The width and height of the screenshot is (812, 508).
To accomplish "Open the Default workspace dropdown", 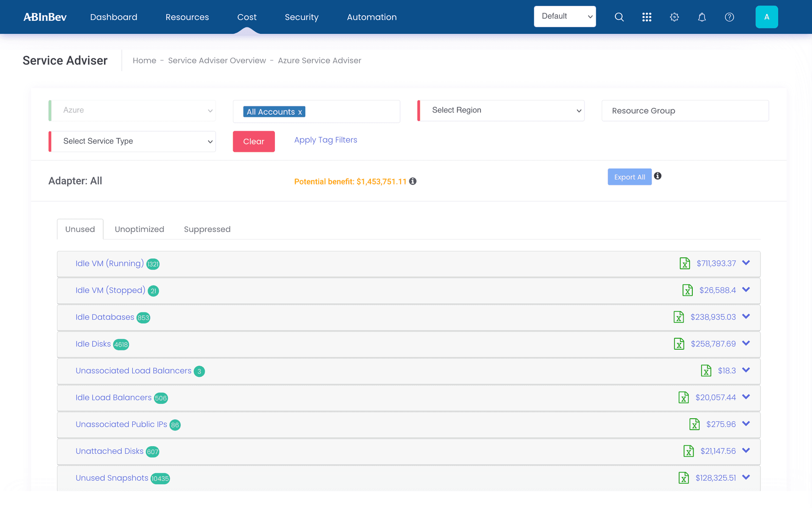I will (565, 16).
